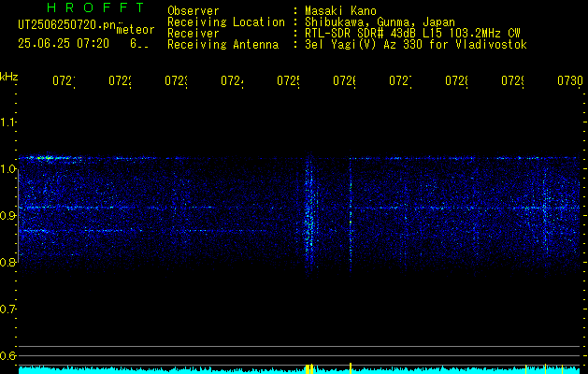The width and height of the screenshot is (588, 374).
Task: Click the 0726 time axis label
Action: [x=345, y=81]
